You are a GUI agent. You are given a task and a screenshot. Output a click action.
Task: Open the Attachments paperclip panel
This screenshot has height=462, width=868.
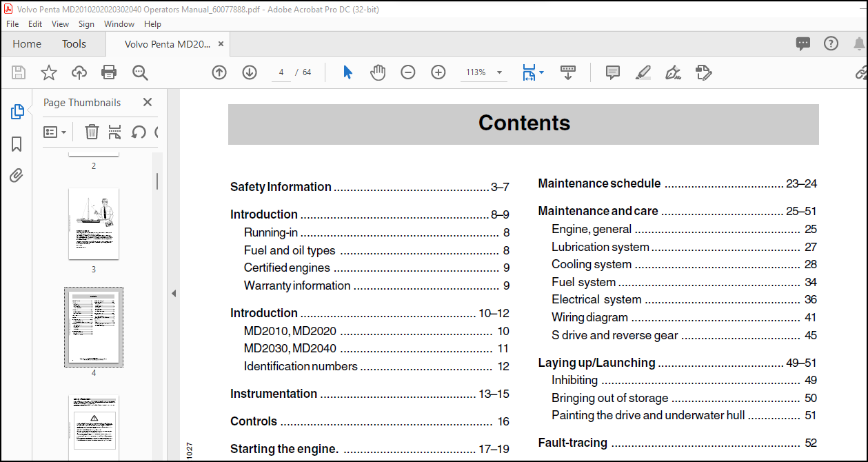pos(17,175)
